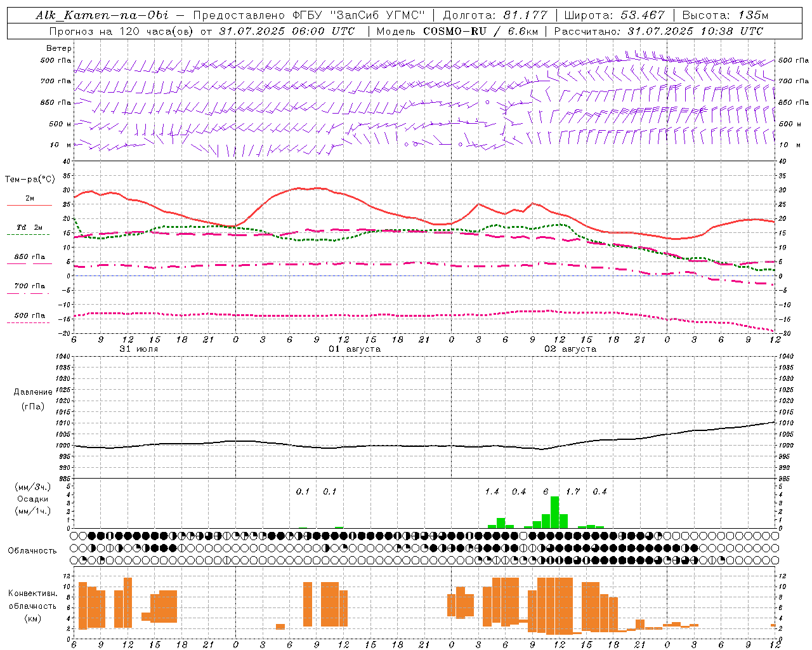Click the 01 августа date label
Screen dimensions: 812x650
click(x=355, y=349)
